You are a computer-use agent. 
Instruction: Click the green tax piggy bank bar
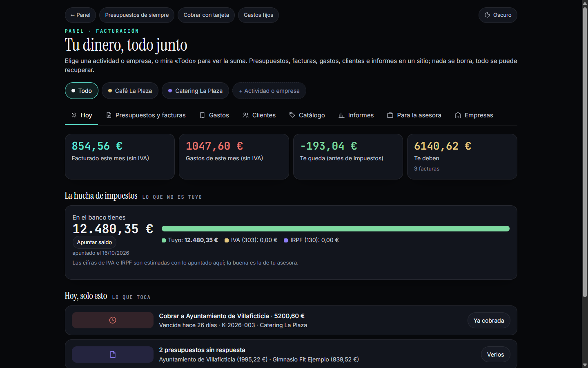coord(336,229)
